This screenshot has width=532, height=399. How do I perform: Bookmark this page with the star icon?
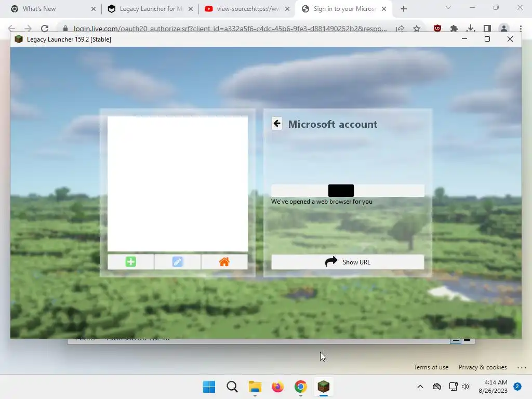[x=417, y=29]
